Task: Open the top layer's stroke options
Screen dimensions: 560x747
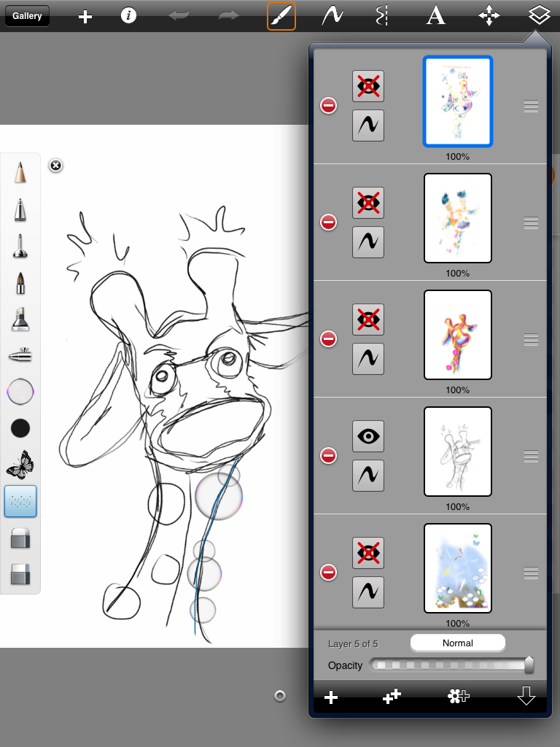Action: point(368,125)
